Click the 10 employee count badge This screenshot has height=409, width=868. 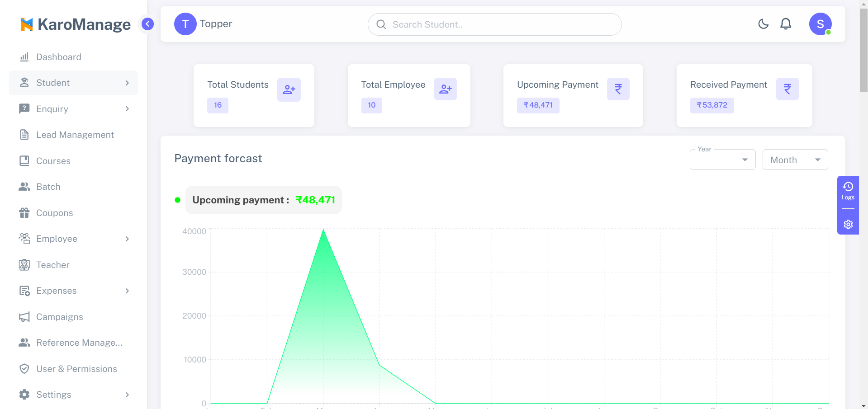tap(372, 105)
